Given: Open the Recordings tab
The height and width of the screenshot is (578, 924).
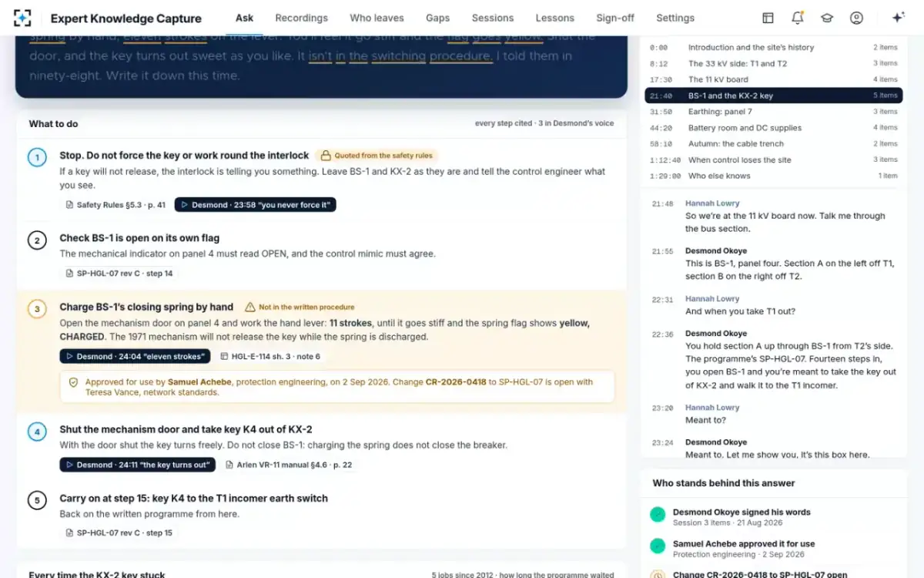Looking at the screenshot, I should click(301, 18).
